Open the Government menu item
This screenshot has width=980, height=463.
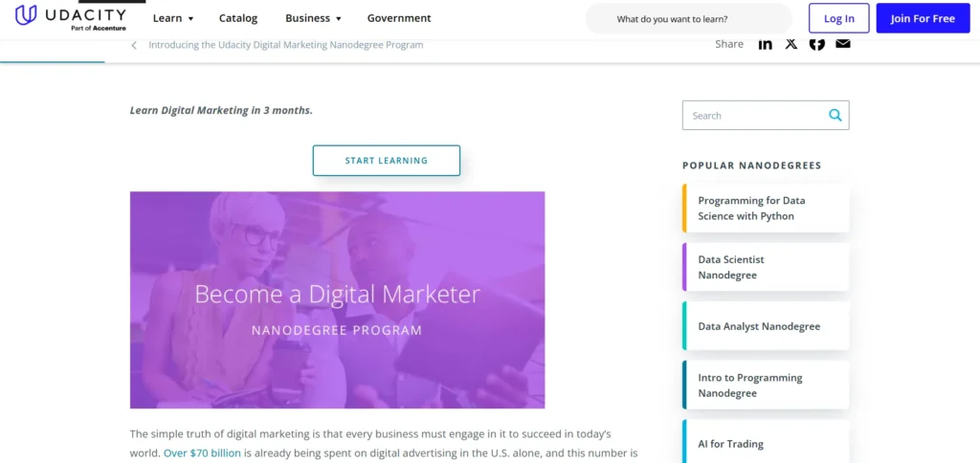(399, 18)
